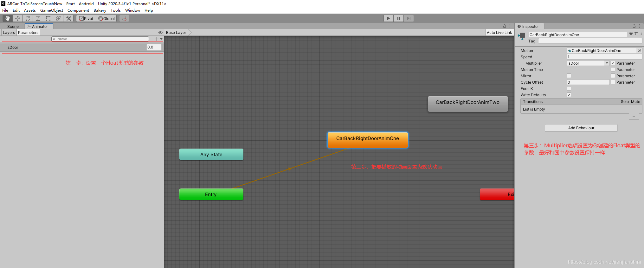Screen dimensions: 644x268
Task: Open the File menu
Action: tap(5, 10)
